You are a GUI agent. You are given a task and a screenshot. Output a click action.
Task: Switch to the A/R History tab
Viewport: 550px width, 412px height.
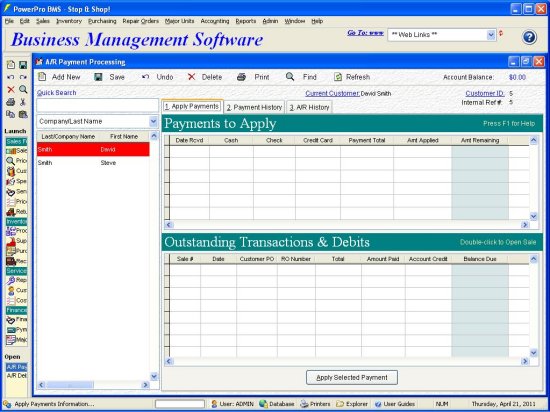(x=309, y=107)
